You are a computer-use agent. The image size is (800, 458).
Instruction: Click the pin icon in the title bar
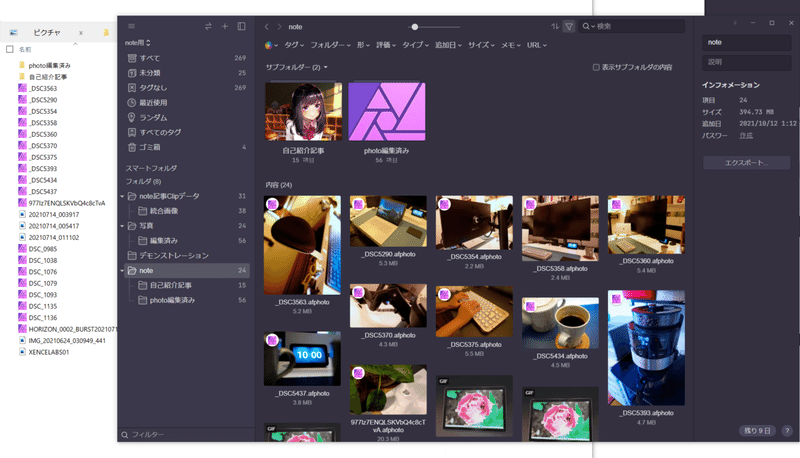pos(735,23)
